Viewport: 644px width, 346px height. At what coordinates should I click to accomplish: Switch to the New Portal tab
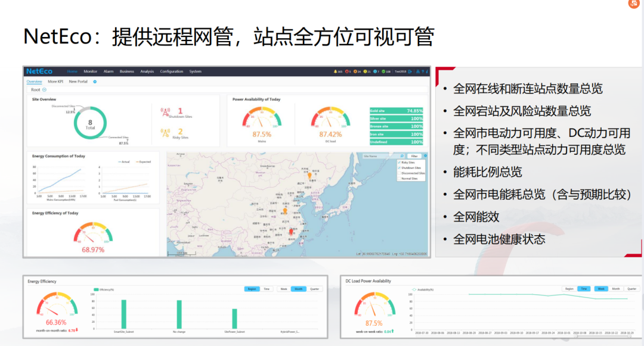[x=78, y=82]
